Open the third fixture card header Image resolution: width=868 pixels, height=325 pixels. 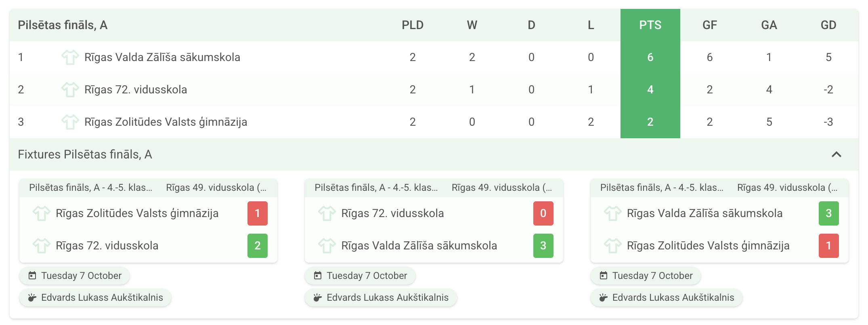click(719, 188)
